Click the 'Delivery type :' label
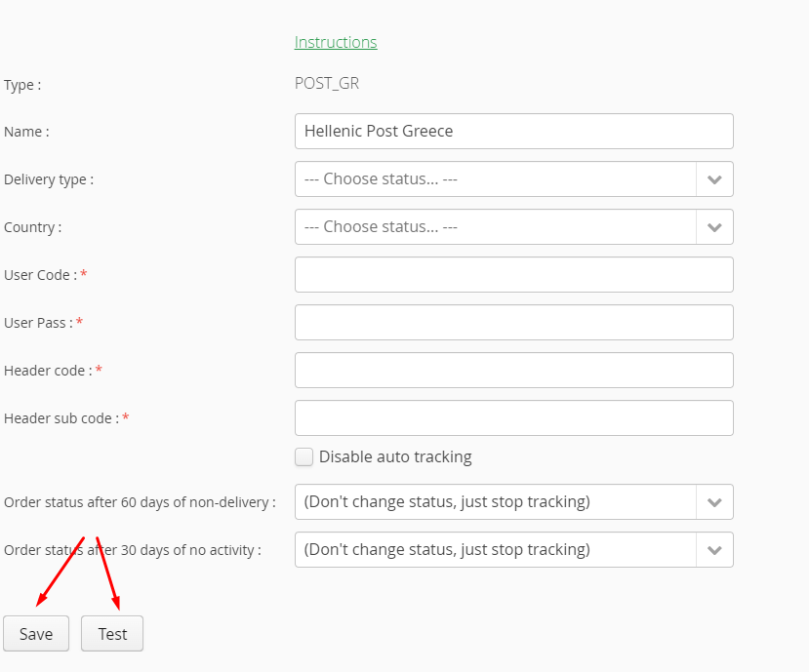 coord(49,179)
